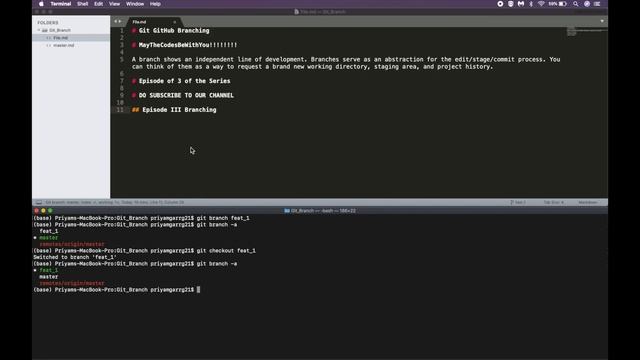Image resolution: width=640 pixels, height=360 pixels.
Task: Switch to the File.md editor tab
Action: pyautogui.click(x=139, y=22)
